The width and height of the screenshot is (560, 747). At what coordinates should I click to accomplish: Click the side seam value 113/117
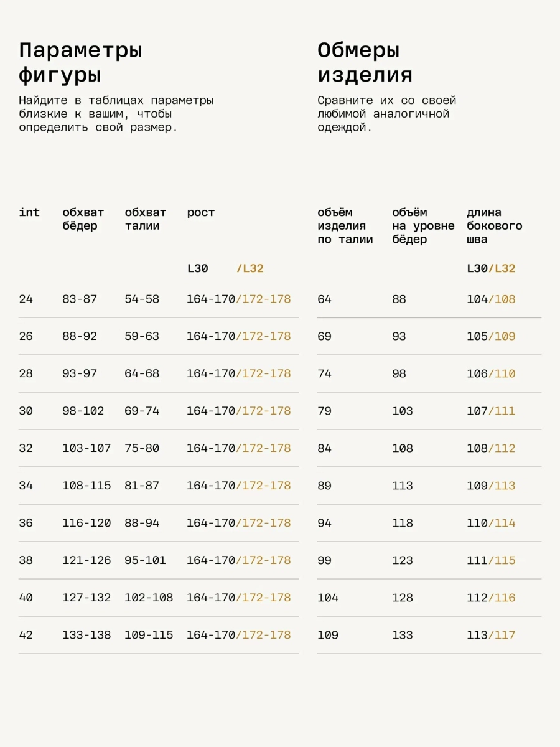coord(491,635)
